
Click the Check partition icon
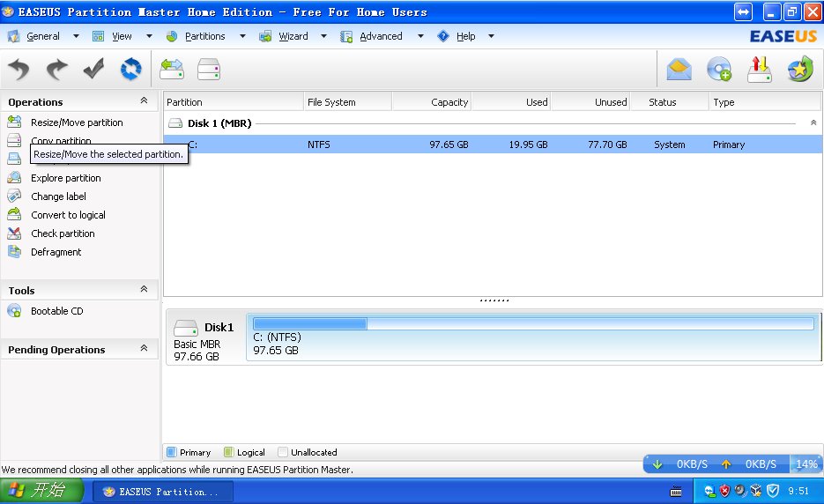pos(14,233)
